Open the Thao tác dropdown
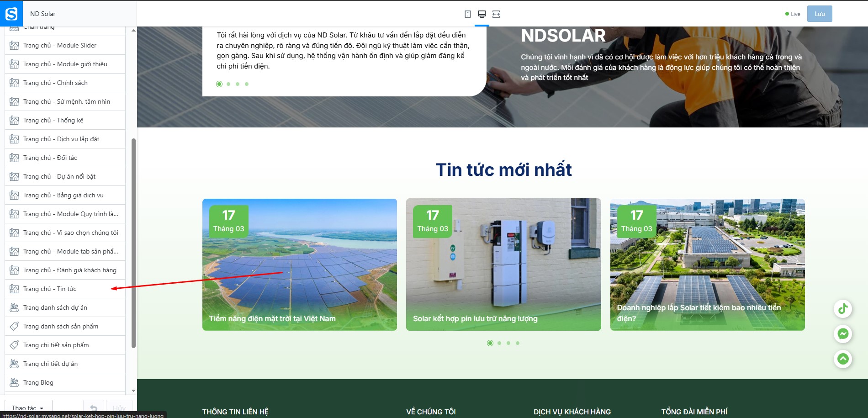Viewport: 868px width, 418px height. [28, 408]
